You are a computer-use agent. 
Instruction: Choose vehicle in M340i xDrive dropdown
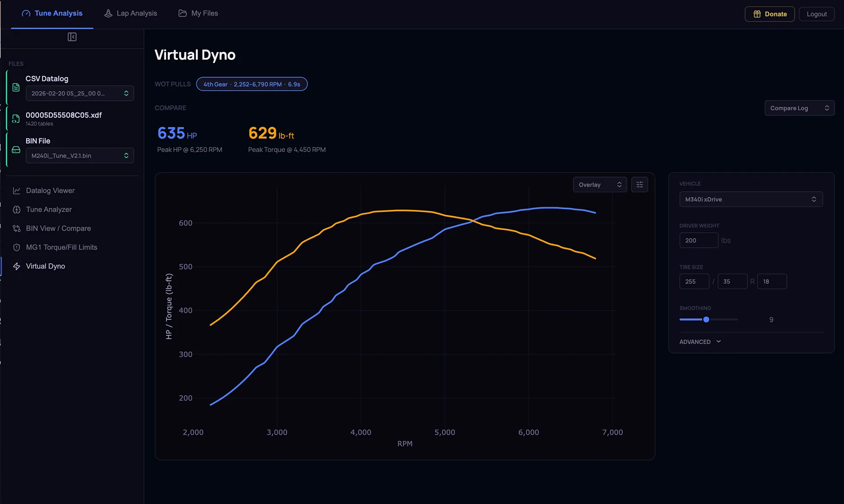[751, 199]
